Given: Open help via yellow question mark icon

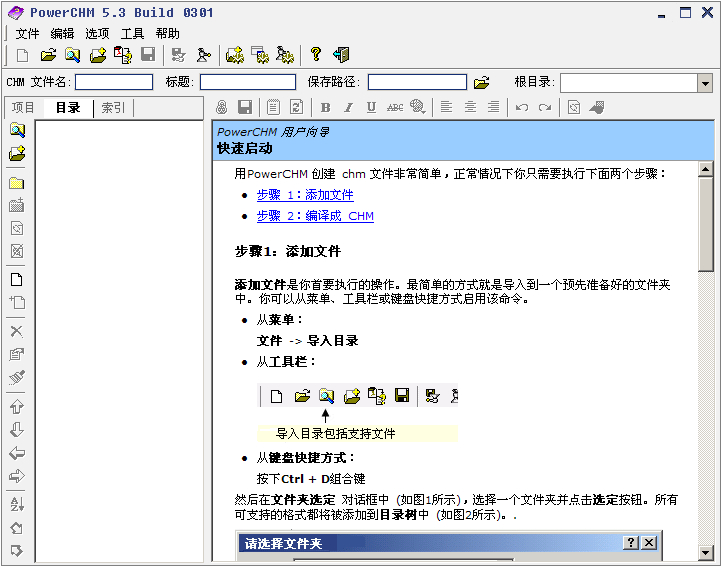Looking at the screenshot, I should pyautogui.click(x=316, y=55).
